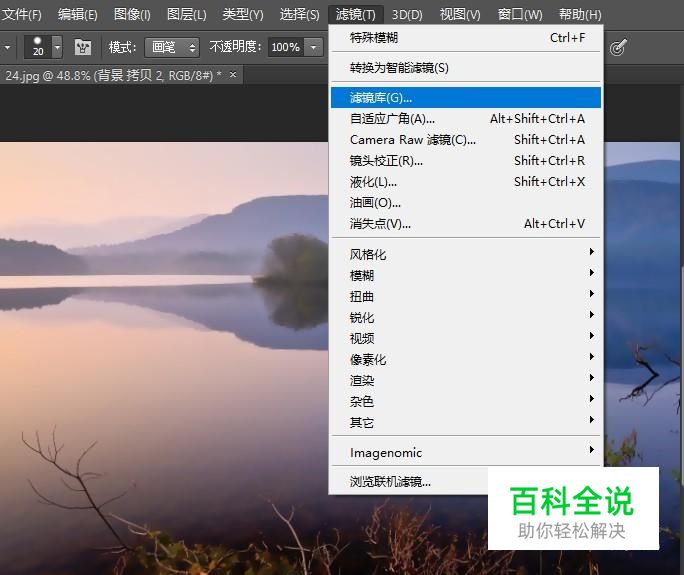The image size is (684, 575).
Task: Expand the 风格化 submenu
Action: coord(466,254)
